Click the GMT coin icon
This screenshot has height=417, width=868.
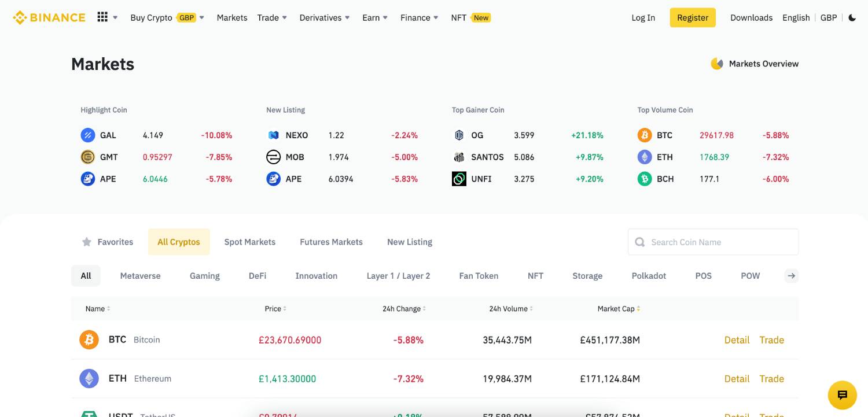coord(88,157)
